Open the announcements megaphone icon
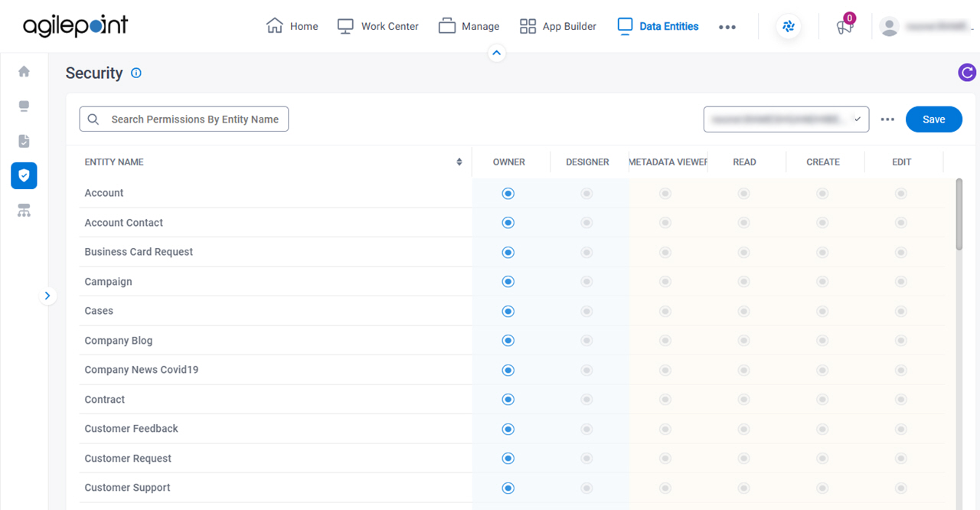This screenshot has width=980, height=510. tap(844, 28)
